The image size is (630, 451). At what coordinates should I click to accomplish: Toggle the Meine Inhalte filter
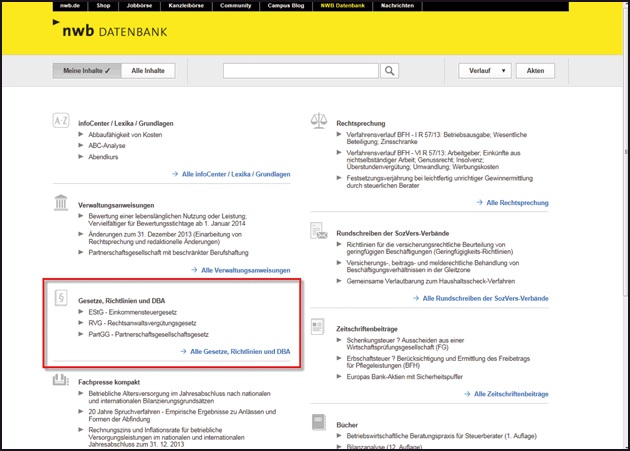87,71
